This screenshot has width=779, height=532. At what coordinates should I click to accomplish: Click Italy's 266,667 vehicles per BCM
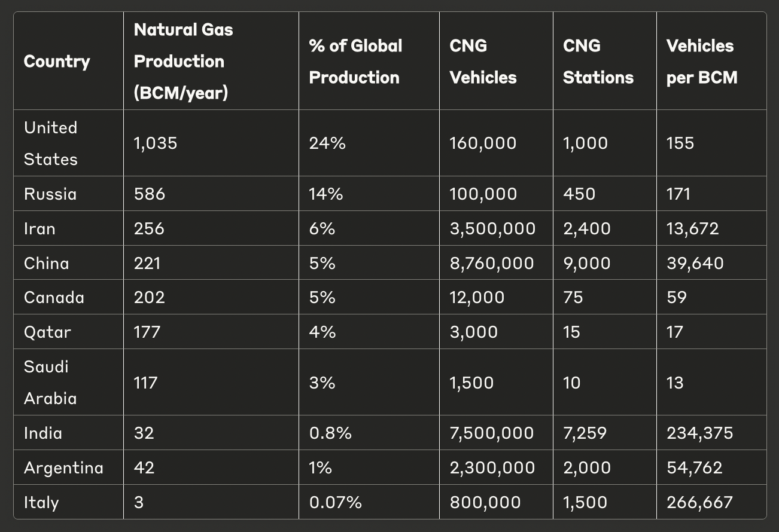699,503
